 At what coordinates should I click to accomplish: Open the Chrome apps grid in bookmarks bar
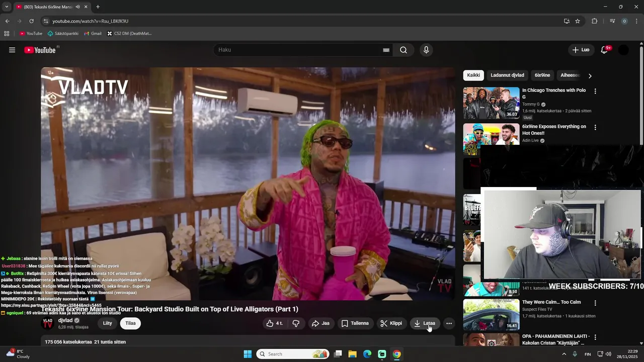[7, 34]
